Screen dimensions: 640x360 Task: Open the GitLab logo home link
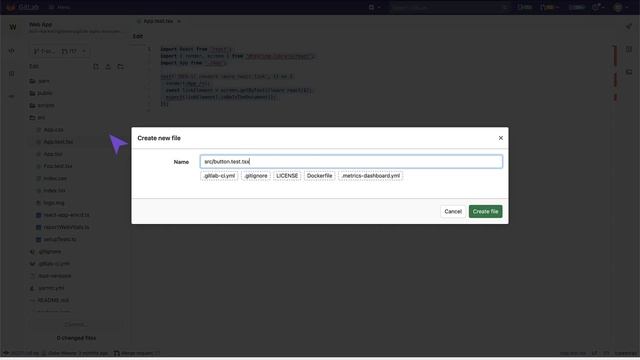(22, 7)
